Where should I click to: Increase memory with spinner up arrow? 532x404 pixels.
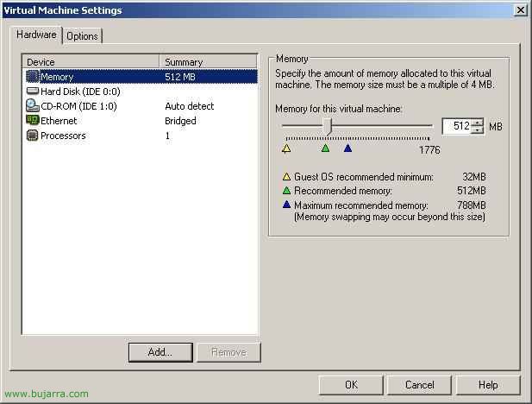478,122
